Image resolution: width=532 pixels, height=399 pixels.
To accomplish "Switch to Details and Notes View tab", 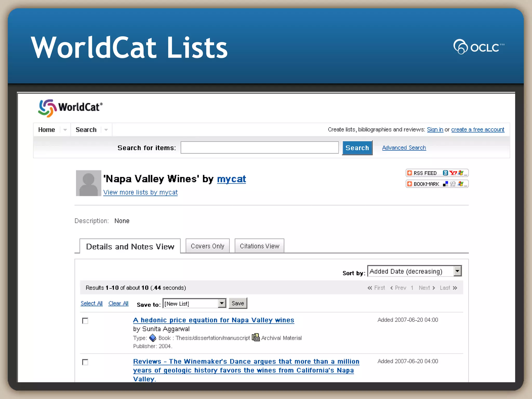I will [x=130, y=246].
